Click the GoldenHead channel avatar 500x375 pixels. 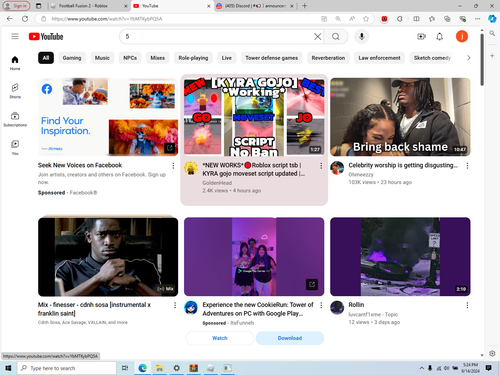(191, 168)
